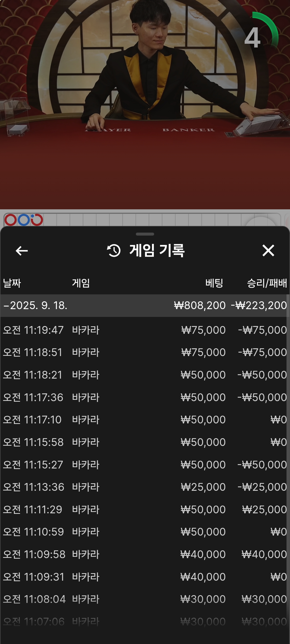
Task: Click the 승리/패배 column header
Action: click(x=267, y=283)
